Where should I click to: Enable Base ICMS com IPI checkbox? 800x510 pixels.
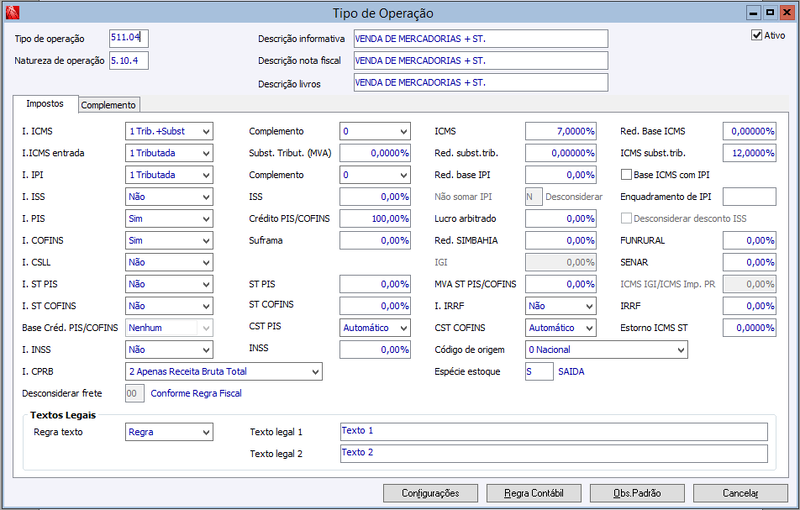[626, 174]
